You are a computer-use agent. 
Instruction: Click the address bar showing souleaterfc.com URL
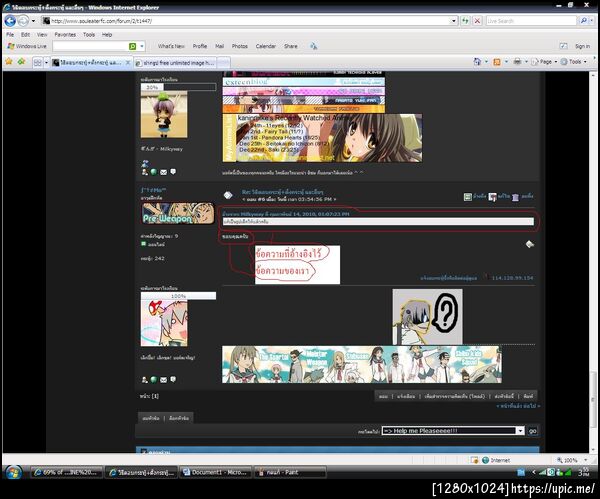246,21
